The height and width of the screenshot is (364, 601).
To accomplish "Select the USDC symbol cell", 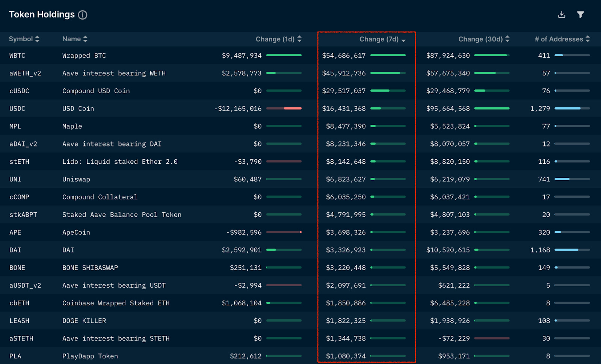I will 17,109.
